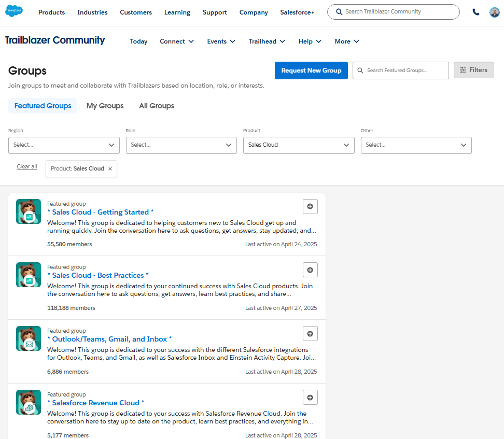Join Salesforce Revenue Cloud group

point(310,398)
